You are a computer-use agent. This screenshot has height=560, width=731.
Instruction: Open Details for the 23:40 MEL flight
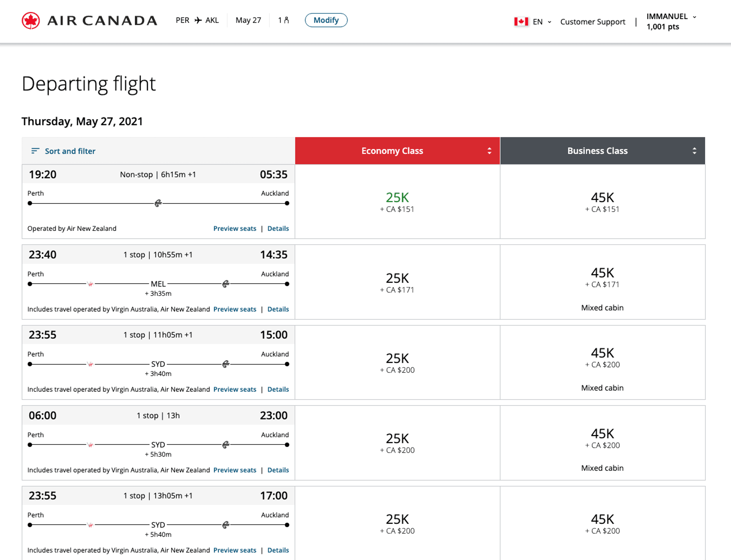pyautogui.click(x=278, y=309)
